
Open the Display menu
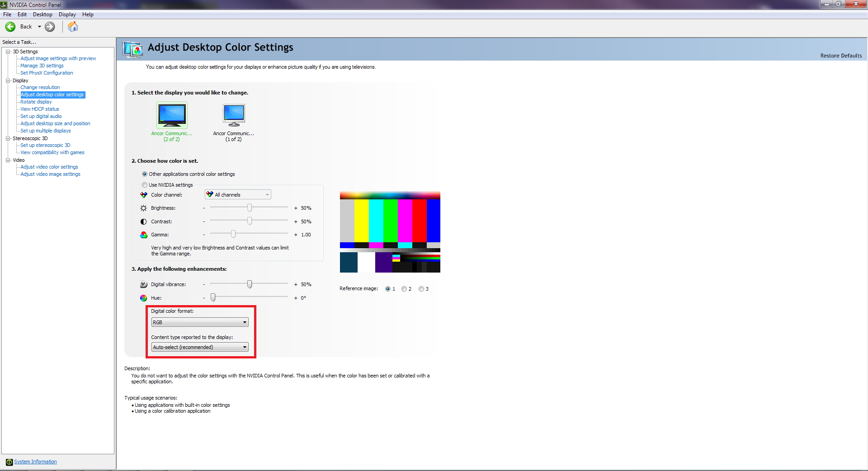pos(67,14)
